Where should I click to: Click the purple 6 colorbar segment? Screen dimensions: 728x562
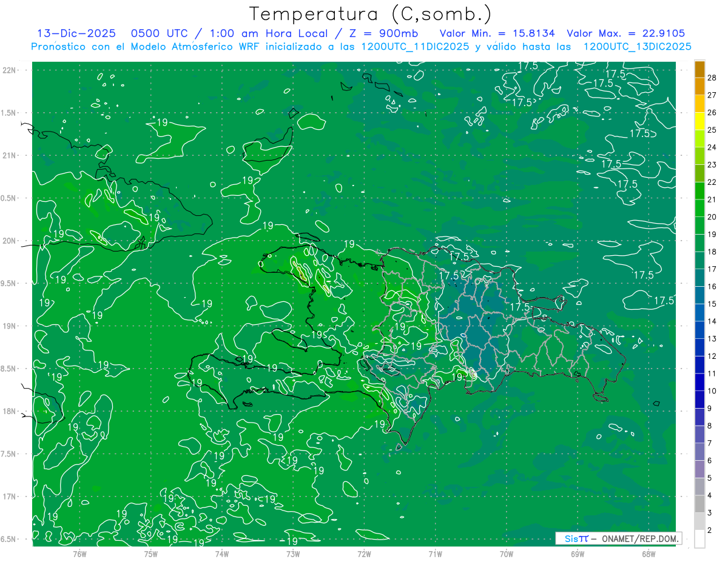[699, 452]
